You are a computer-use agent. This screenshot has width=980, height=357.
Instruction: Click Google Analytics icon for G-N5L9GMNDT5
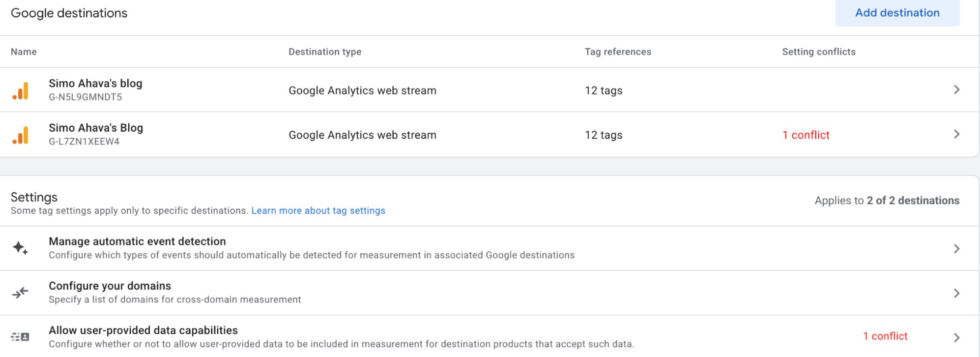click(x=21, y=91)
